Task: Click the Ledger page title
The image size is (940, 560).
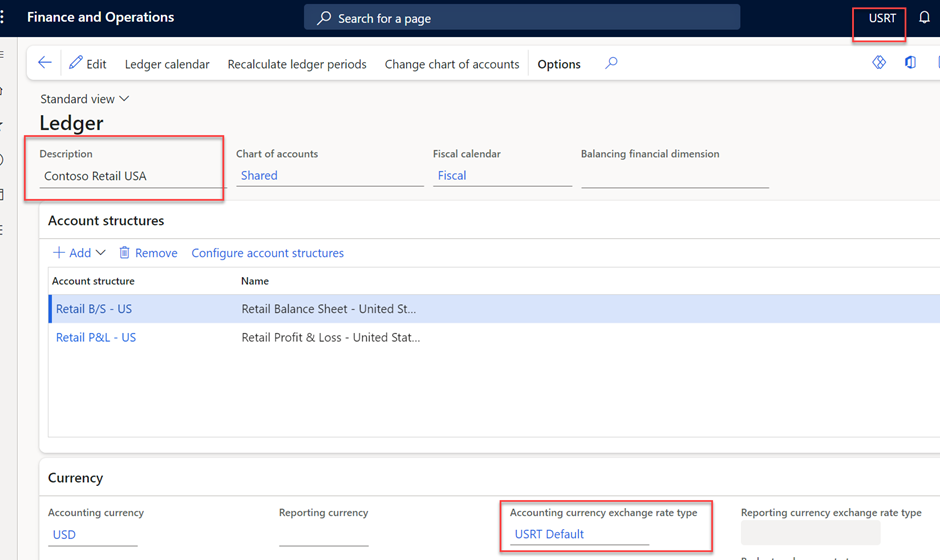Action: [x=71, y=124]
